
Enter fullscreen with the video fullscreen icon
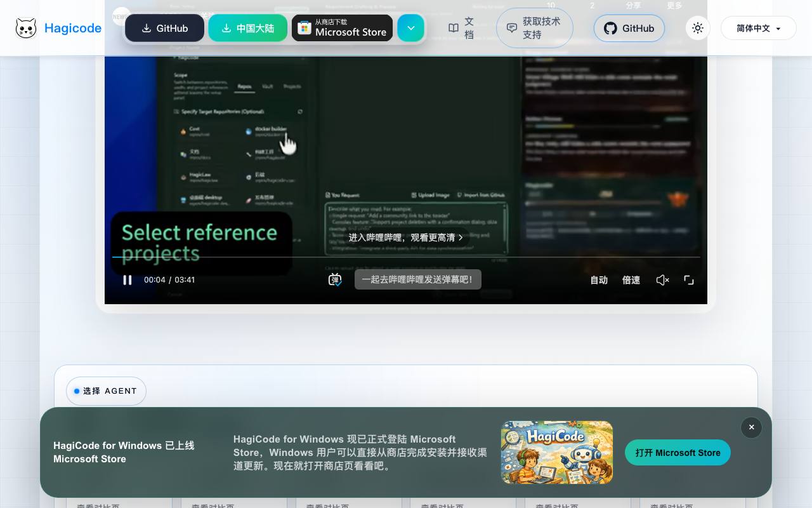click(689, 280)
